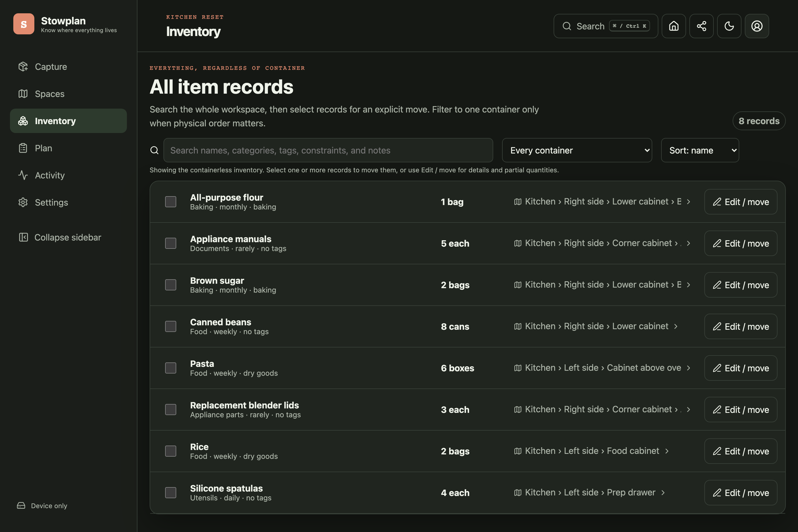The image size is (798, 532).
Task: View the Activity section
Action: [x=68, y=175]
